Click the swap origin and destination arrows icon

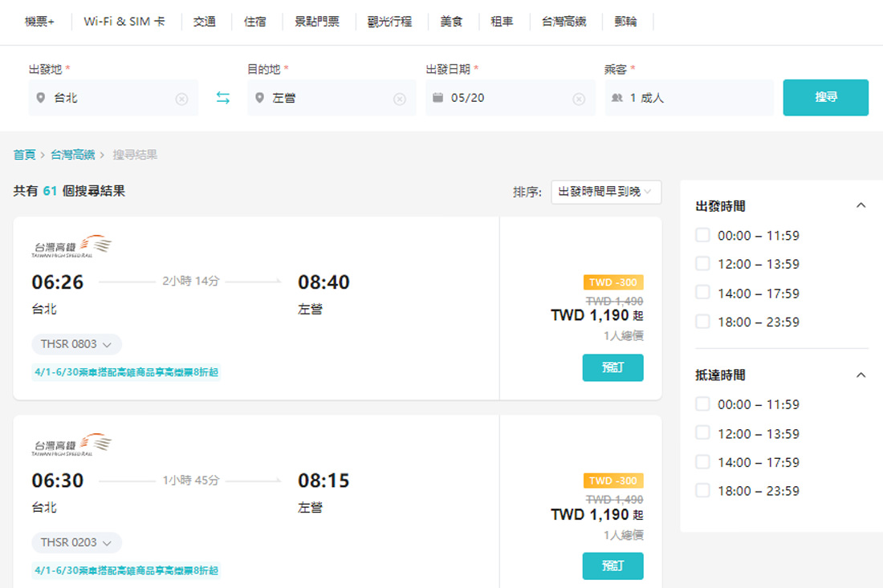point(222,98)
